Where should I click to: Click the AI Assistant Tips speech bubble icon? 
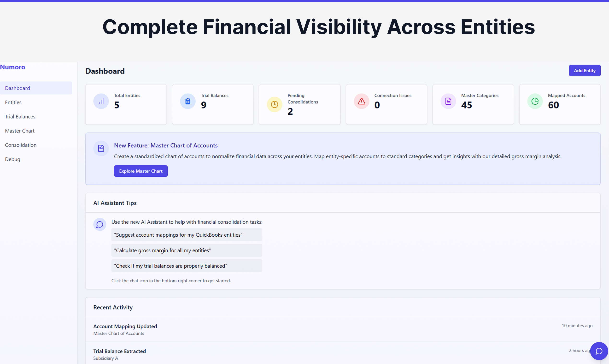tap(100, 224)
